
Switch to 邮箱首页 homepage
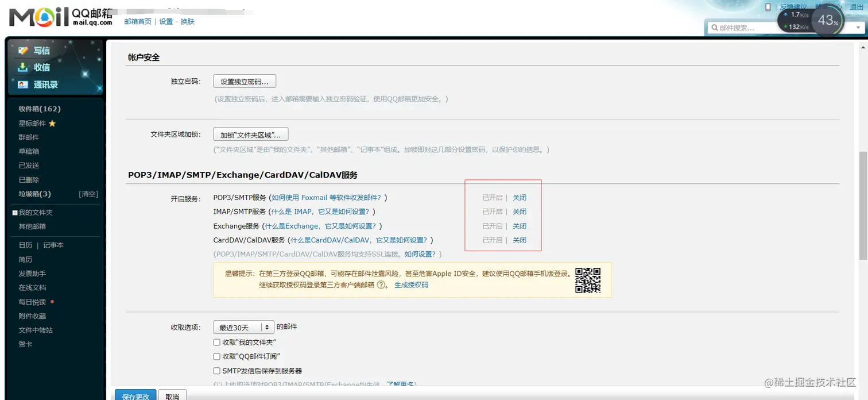138,21
